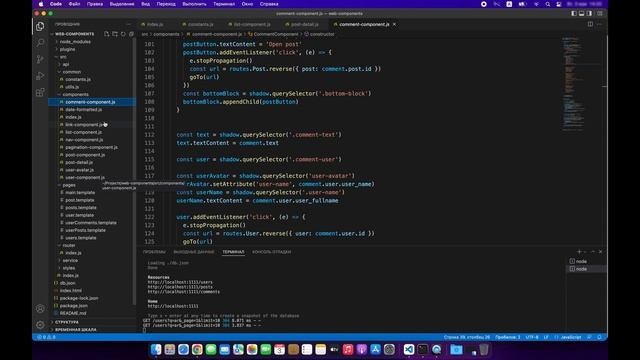This screenshot has height=360, width=640.
Task: Expand the styles folder
Action: [69, 268]
